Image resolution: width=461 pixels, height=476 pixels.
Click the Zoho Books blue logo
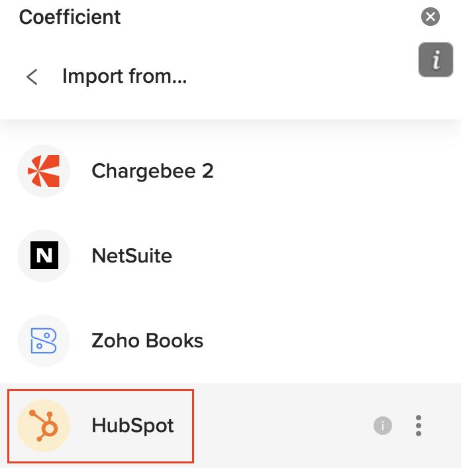coord(44,341)
